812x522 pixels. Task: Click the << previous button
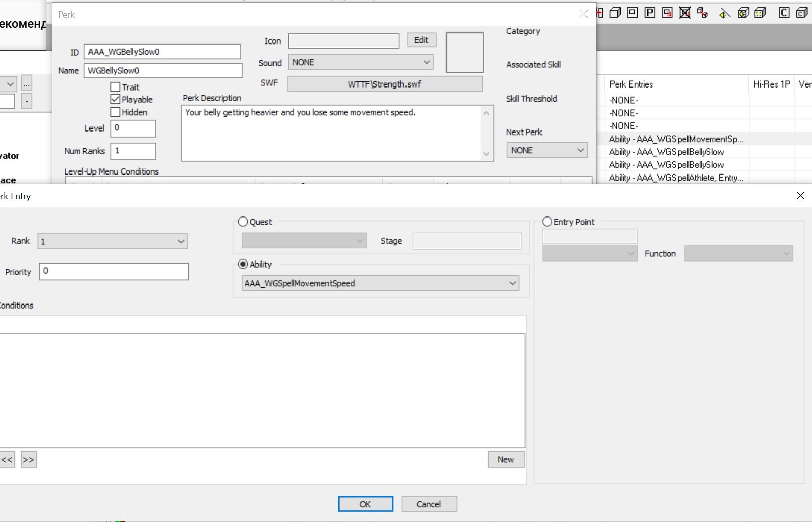(x=7, y=459)
